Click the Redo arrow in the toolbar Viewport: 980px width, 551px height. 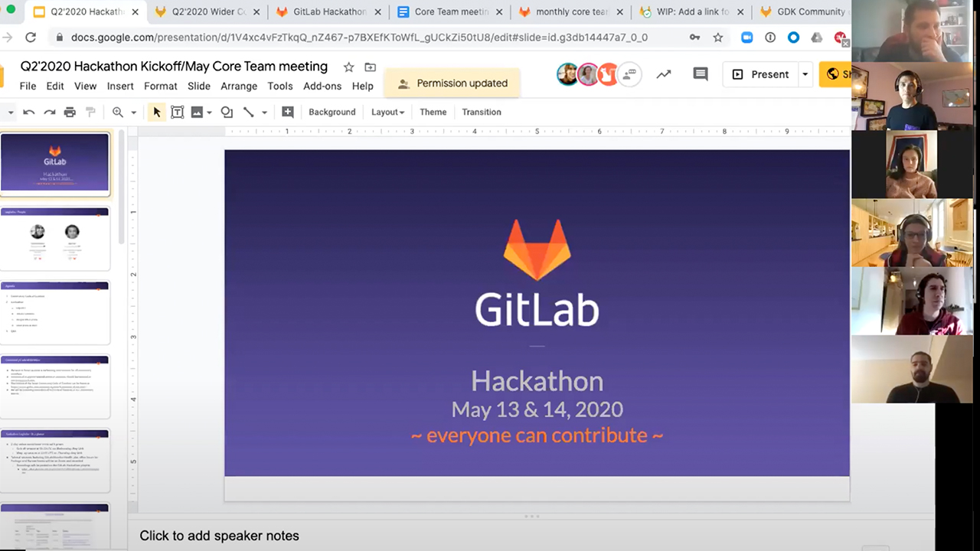(49, 112)
